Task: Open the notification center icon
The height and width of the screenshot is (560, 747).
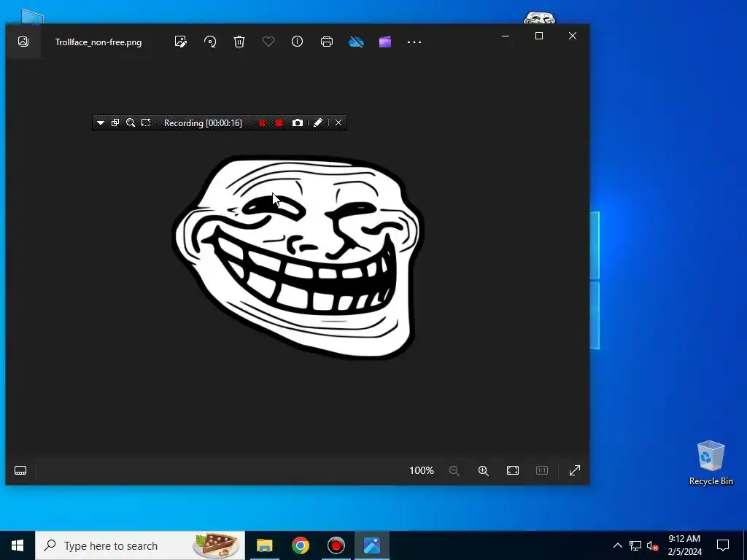Action: coord(723,545)
